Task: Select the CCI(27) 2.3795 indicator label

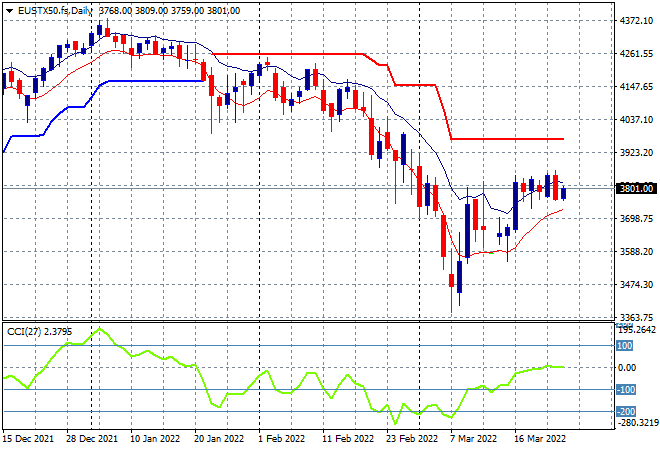Action: (40, 332)
